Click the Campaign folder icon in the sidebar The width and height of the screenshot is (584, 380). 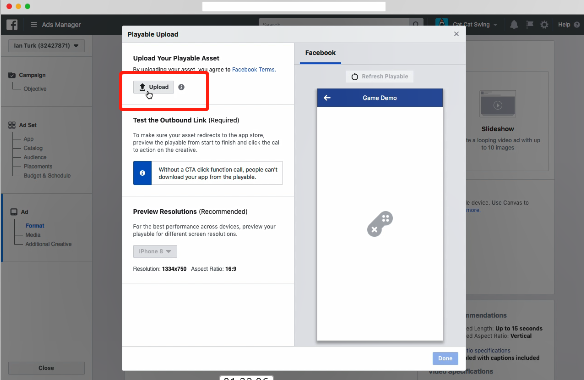point(12,75)
